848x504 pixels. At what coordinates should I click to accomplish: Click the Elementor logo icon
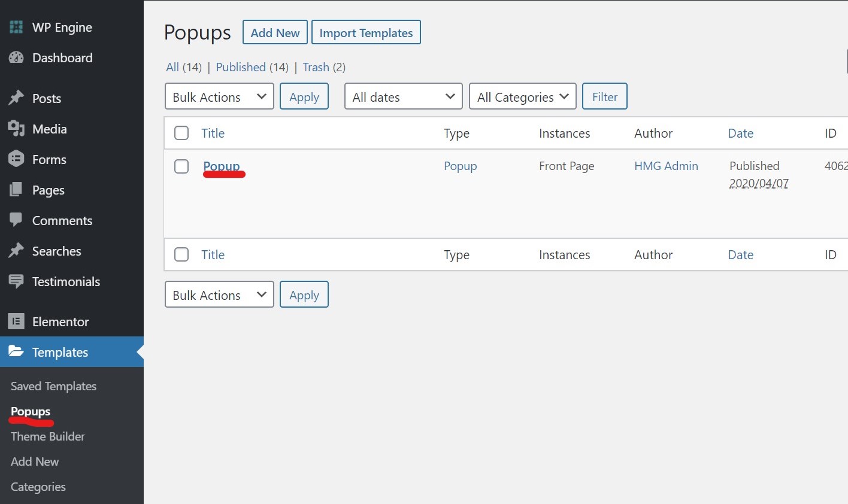click(x=16, y=321)
